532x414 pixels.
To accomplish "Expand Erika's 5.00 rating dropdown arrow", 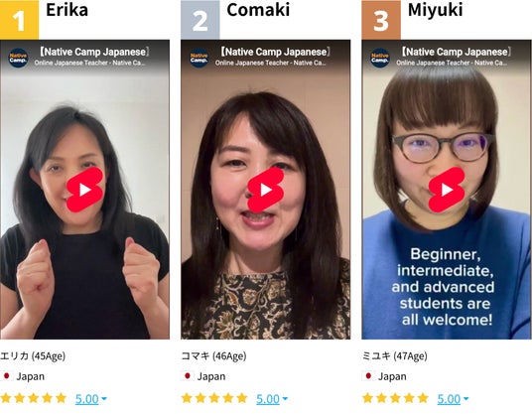I will click(x=104, y=399).
